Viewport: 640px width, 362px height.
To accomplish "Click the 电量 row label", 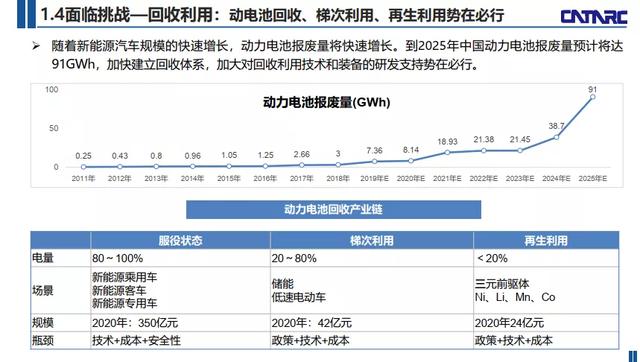I will tap(42, 258).
